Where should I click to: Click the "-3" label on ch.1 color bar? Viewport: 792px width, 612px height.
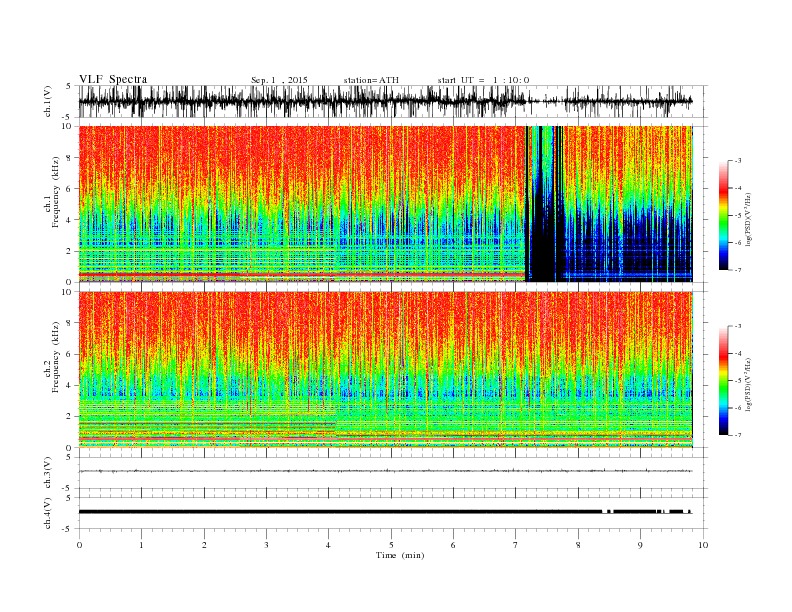pos(738,161)
